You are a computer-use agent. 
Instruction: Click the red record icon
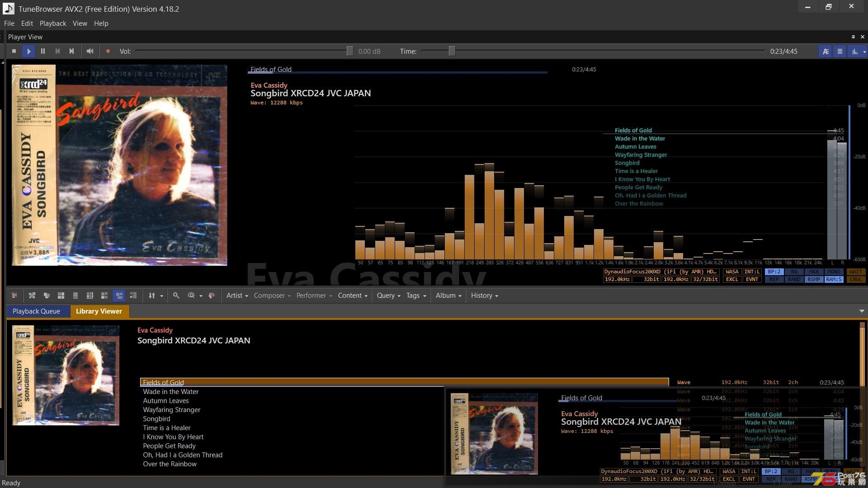coord(108,51)
